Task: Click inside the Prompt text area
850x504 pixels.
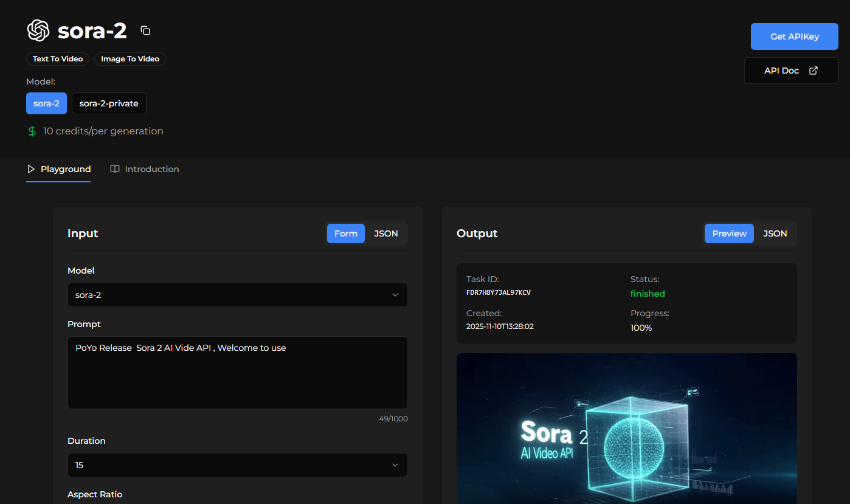Action: [238, 371]
